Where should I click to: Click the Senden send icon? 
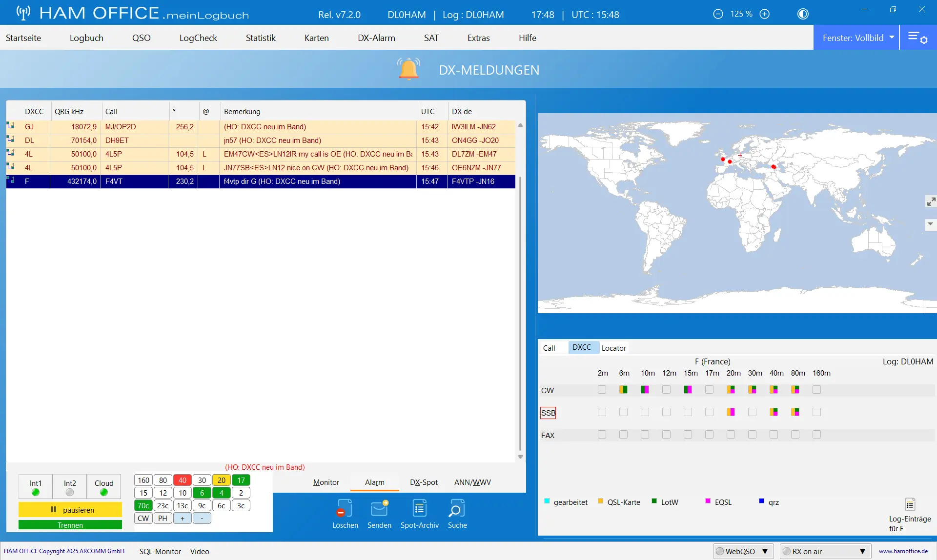click(x=379, y=509)
